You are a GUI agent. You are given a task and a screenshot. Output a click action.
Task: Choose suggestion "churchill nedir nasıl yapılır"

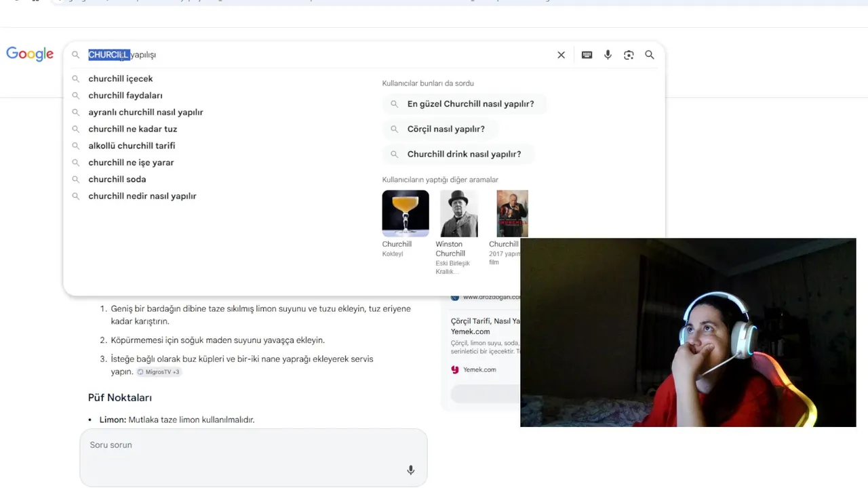click(142, 196)
